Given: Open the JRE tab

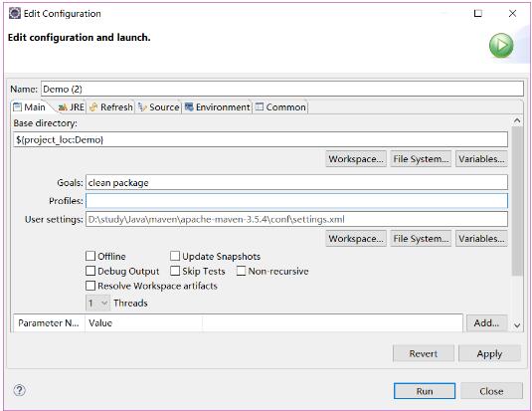Looking at the screenshot, I should tap(71, 107).
